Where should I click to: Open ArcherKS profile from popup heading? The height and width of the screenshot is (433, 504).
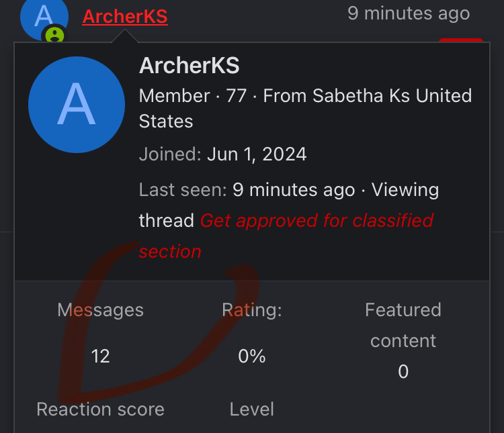tap(190, 66)
